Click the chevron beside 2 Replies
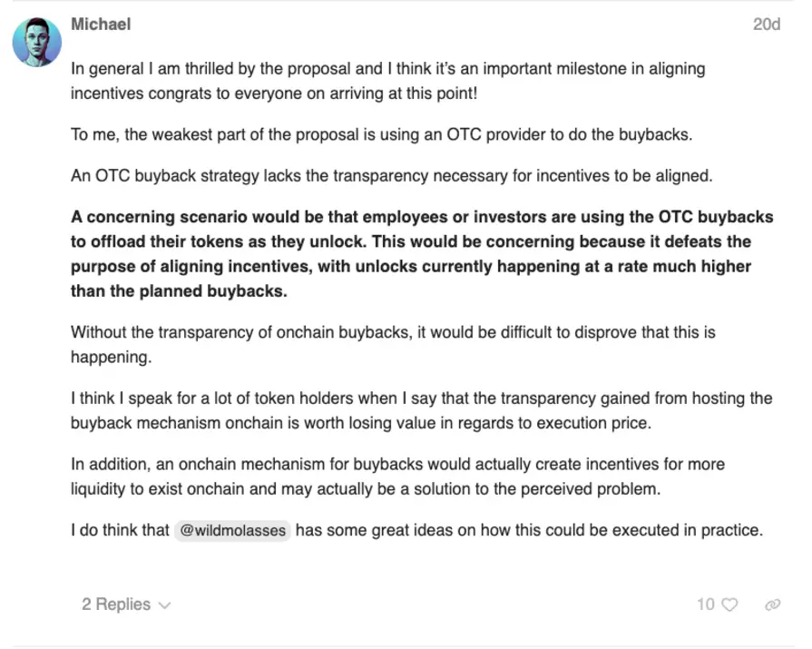This screenshot has height=649, width=812. point(165,605)
